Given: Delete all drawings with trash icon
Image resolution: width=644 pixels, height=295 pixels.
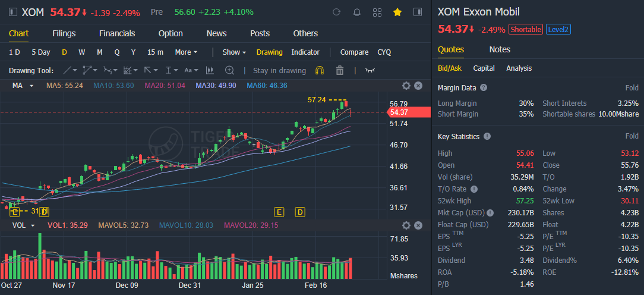Looking at the screenshot, I should tap(340, 70).
